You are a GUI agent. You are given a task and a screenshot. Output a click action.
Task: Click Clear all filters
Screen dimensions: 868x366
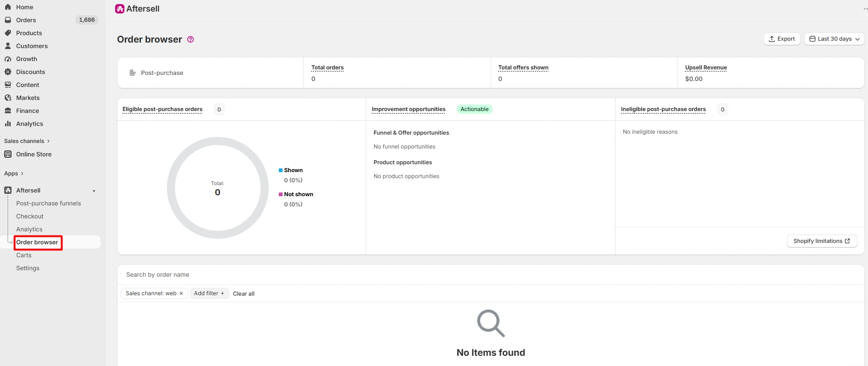(x=244, y=294)
